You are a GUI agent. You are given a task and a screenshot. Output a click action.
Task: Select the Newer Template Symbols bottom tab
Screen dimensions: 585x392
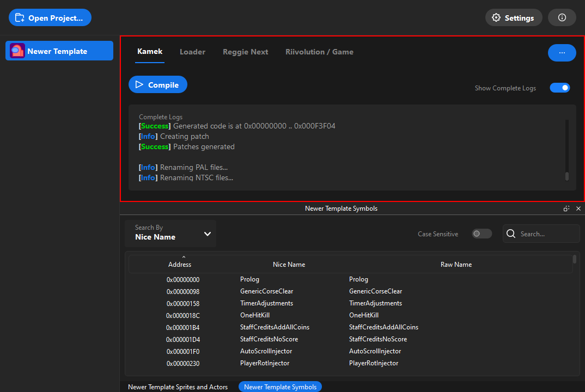(280, 387)
